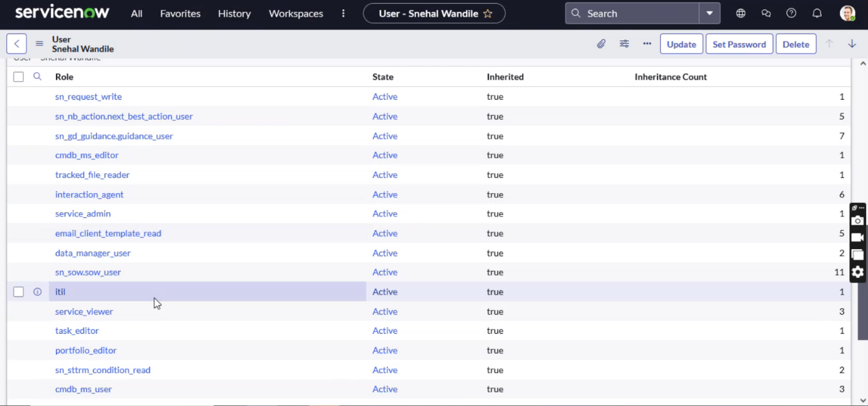Click the vertical more menu in top navigation

coord(343,13)
